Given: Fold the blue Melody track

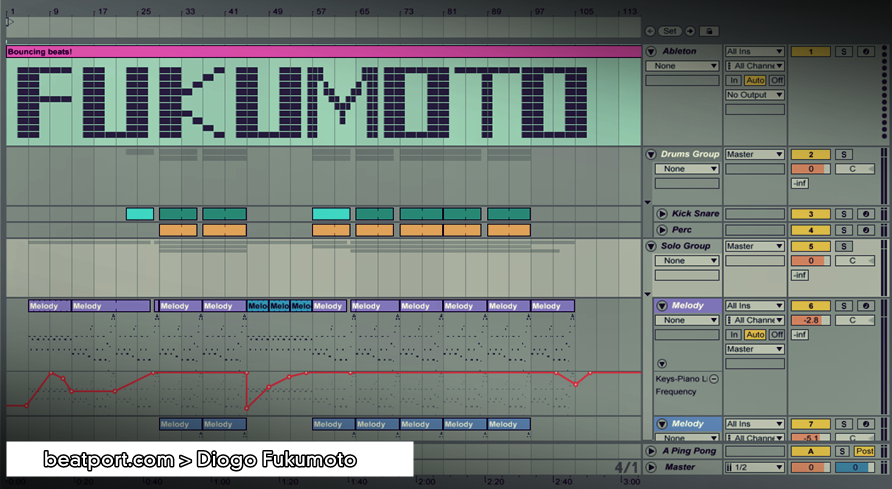Looking at the screenshot, I should tap(662, 424).
